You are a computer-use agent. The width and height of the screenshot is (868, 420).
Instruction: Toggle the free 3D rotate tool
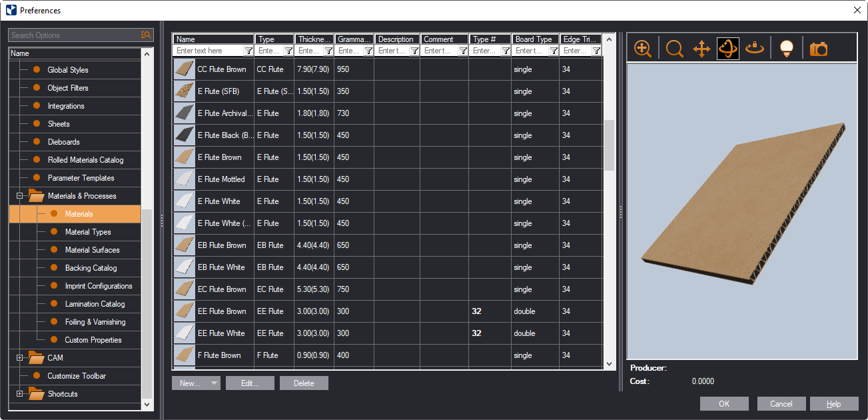click(727, 49)
